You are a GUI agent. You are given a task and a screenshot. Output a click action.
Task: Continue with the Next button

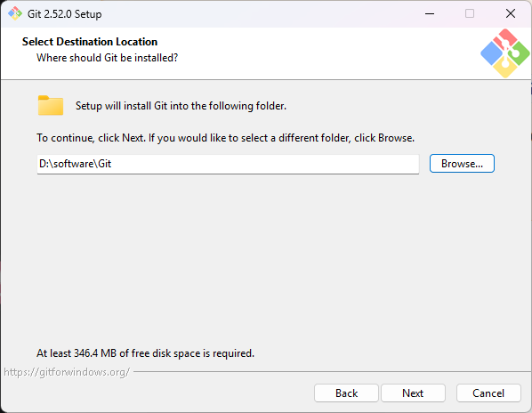[x=413, y=393]
